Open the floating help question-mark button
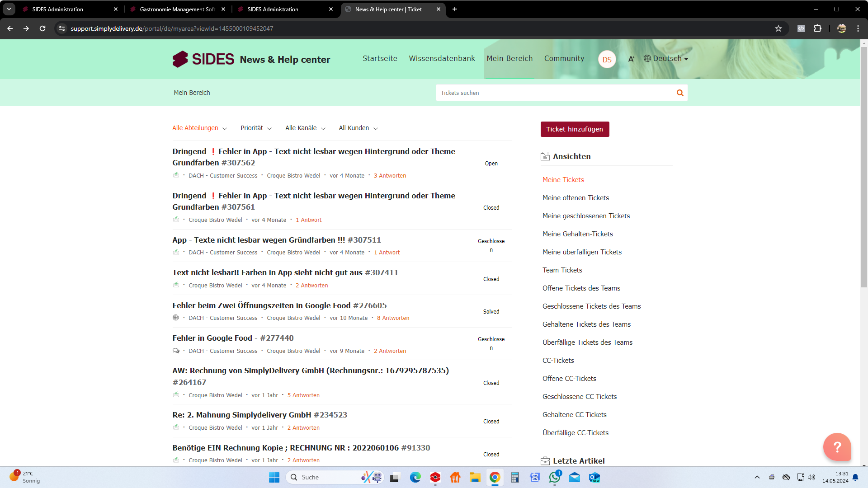 coord(837,447)
